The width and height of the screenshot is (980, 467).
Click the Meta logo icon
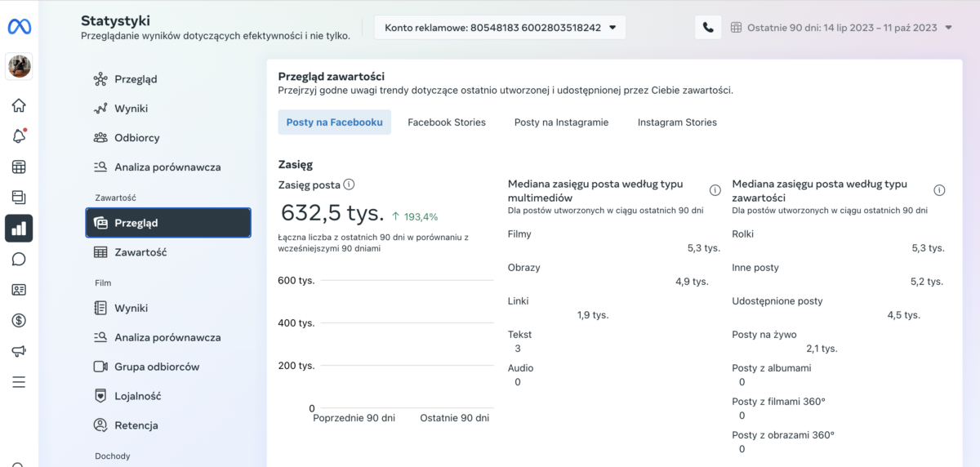[19, 27]
